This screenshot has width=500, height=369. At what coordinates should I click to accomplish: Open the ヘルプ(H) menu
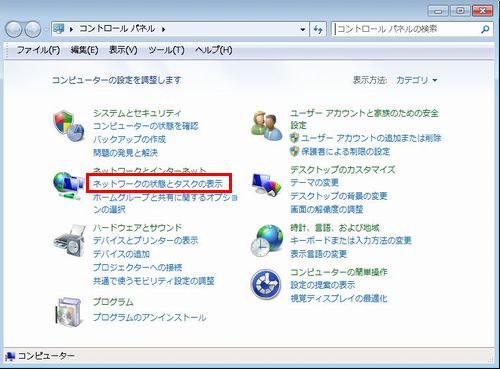[x=214, y=50]
